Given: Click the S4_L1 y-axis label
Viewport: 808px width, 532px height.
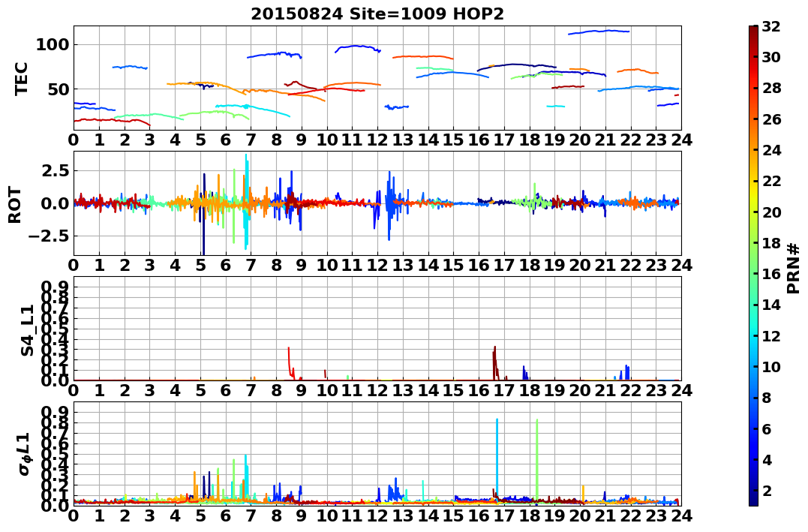Looking at the screenshot, I should [27, 330].
